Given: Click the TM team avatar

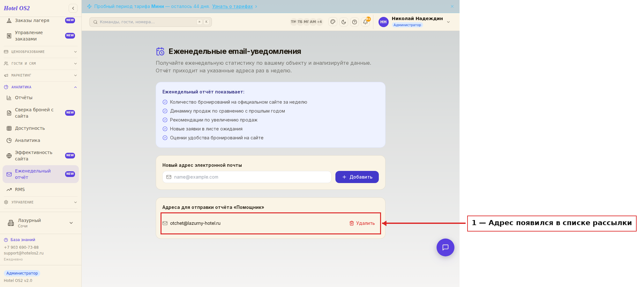Looking at the screenshot, I should (x=293, y=22).
